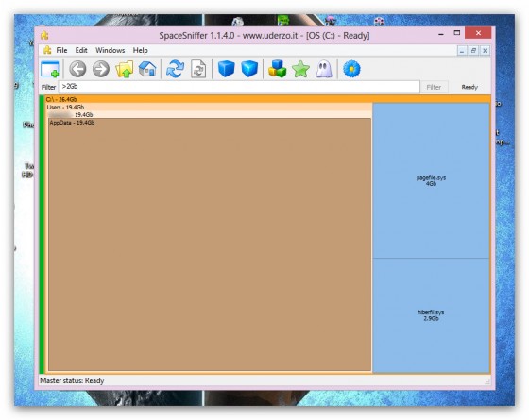Click the first blue cube icon
The image size is (529, 420).
(227, 69)
